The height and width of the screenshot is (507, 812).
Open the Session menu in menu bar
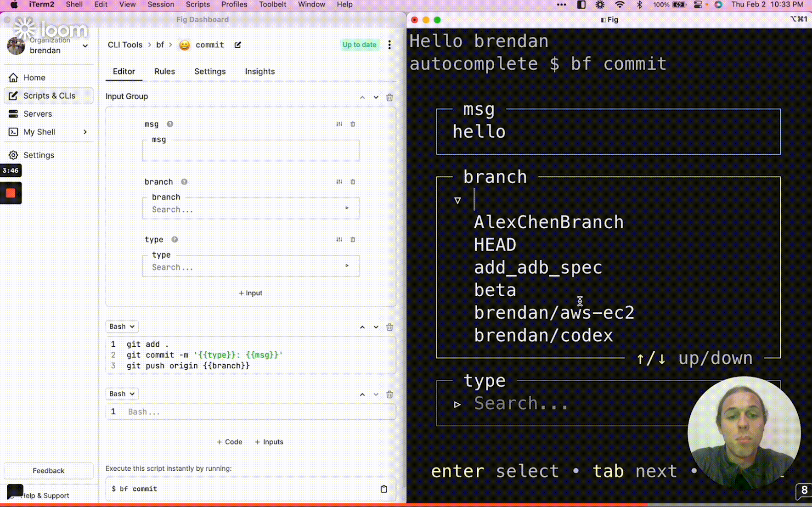pyautogui.click(x=161, y=5)
